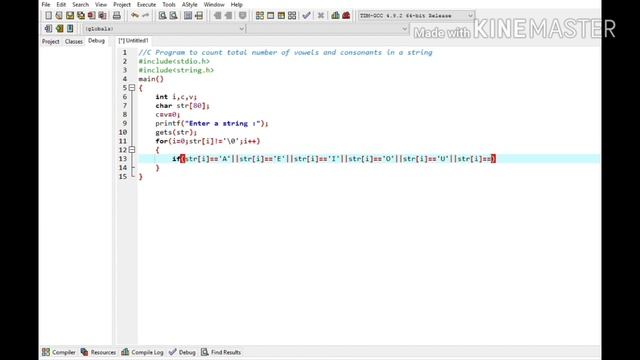Switch to the Classes side tab
Viewport: 640px width, 360px height.
(x=74, y=41)
